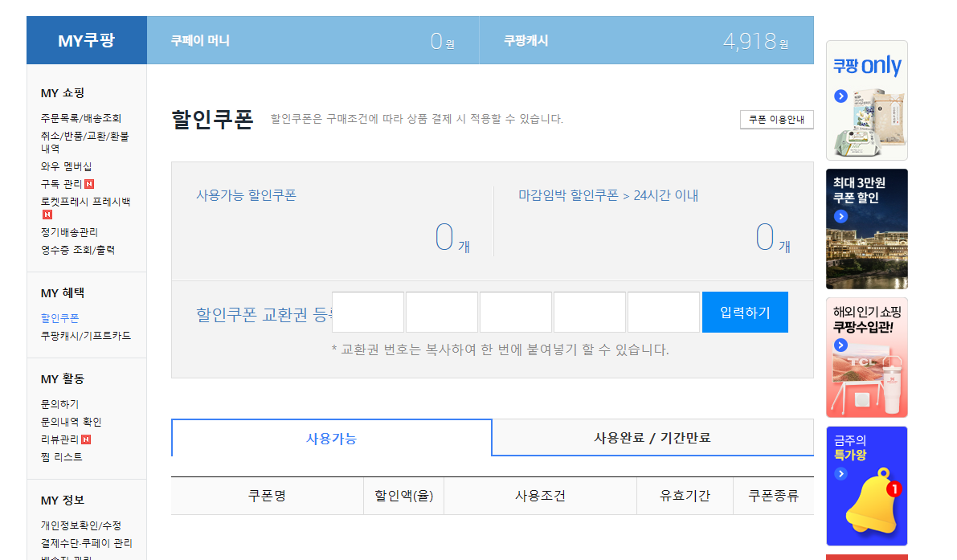Image resolution: width=957 pixels, height=560 pixels.
Task: Click the 쿠폰종류 column header
Action: pyautogui.click(x=773, y=496)
